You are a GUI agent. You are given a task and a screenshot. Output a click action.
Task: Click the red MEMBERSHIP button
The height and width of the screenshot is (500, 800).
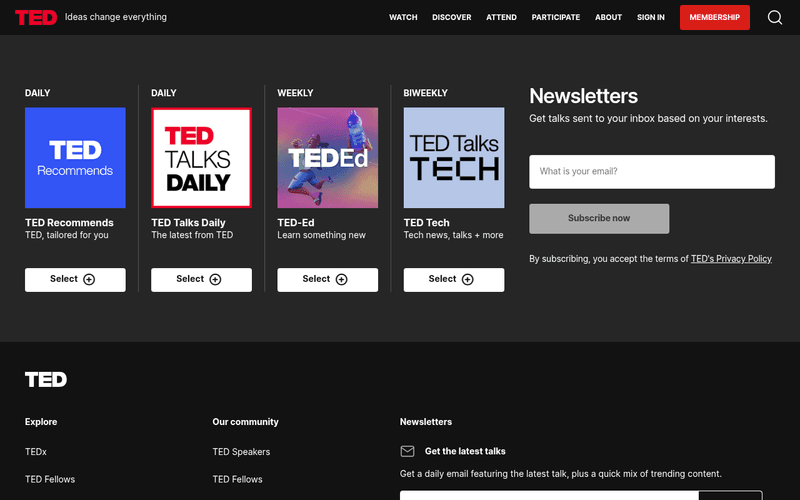(714, 17)
